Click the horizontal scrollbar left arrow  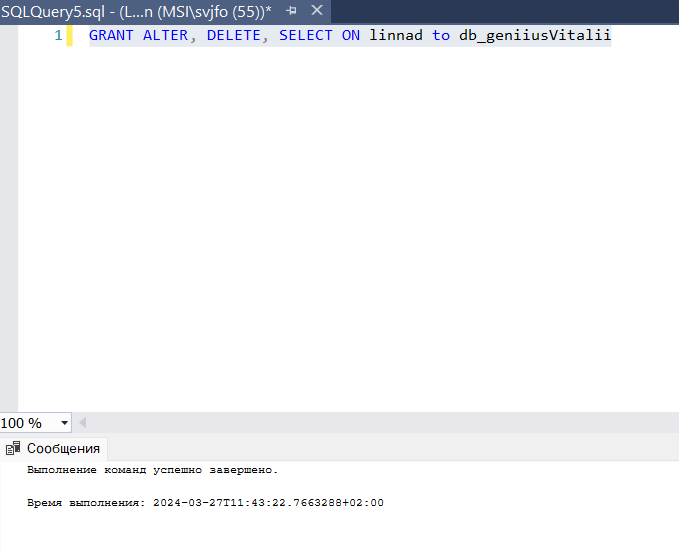coord(82,423)
